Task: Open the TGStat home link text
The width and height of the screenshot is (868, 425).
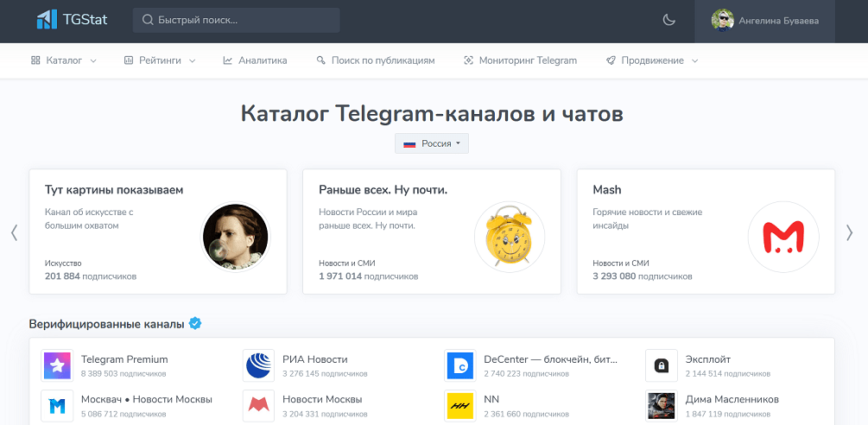Action: coord(86,20)
